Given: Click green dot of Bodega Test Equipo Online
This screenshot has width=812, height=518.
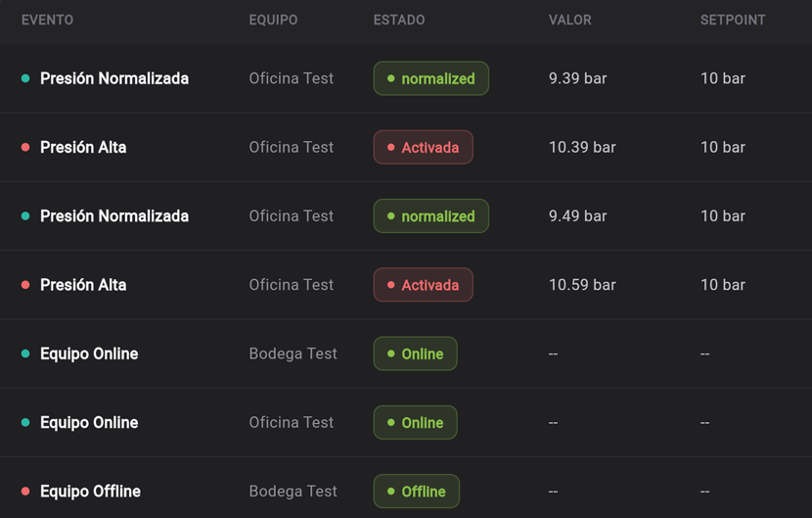Looking at the screenshot, I should click(25, 353).
